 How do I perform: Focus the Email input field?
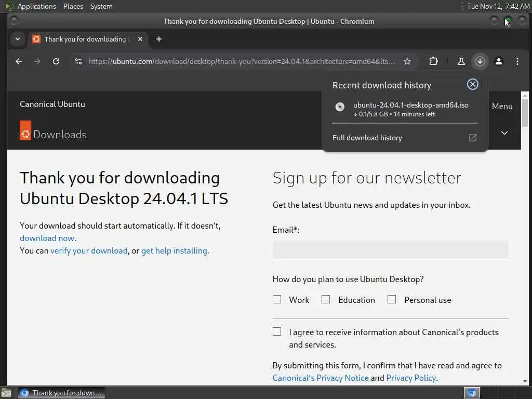(x=390, y=250)
